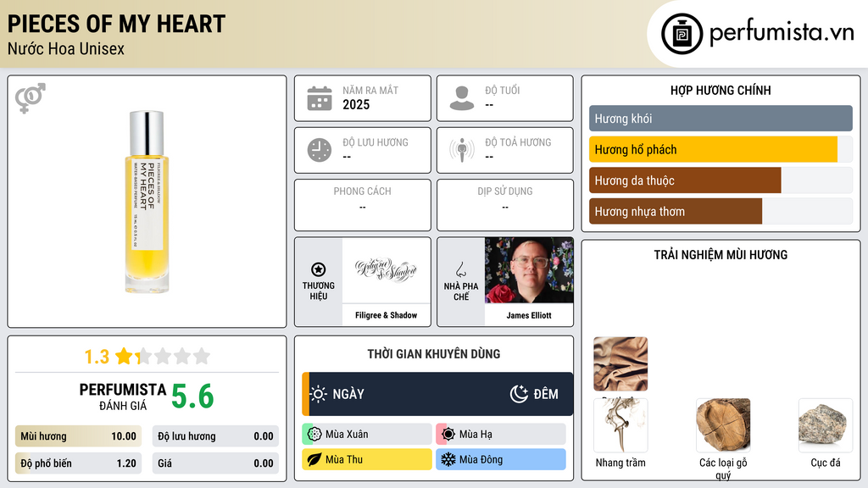
Task: Click the moon icon next to Đêm
Action: [519, 394]
